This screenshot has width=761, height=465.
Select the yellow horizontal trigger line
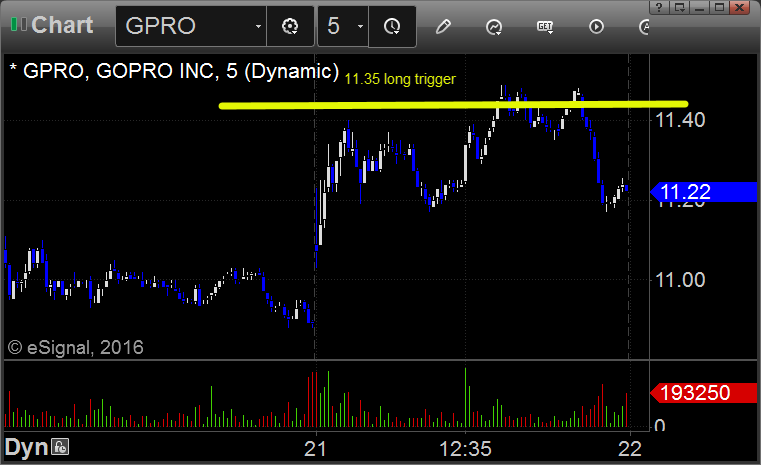[453, 104]
